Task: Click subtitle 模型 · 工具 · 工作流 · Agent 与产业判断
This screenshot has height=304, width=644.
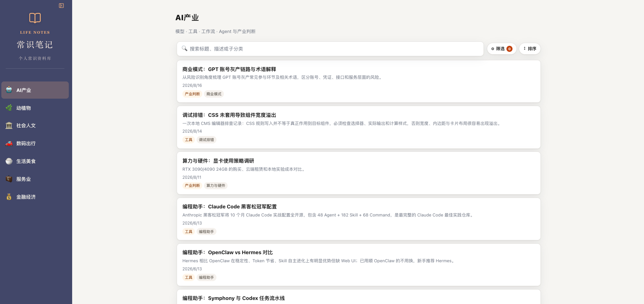Action: click(x=215, y=31)
